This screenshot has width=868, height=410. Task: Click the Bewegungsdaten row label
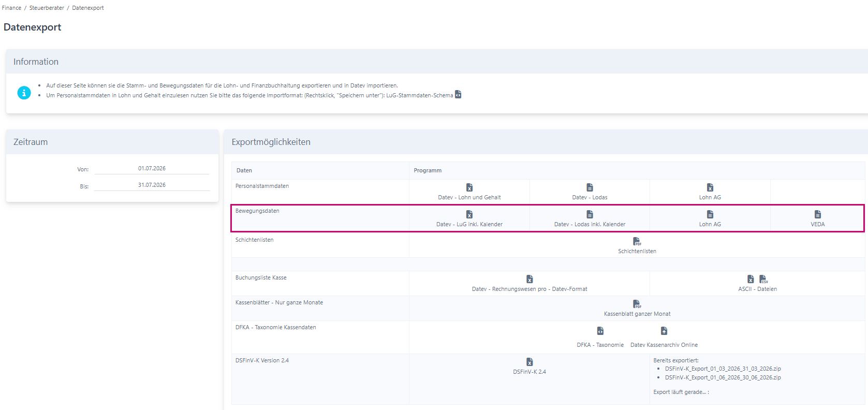(257, 211)
